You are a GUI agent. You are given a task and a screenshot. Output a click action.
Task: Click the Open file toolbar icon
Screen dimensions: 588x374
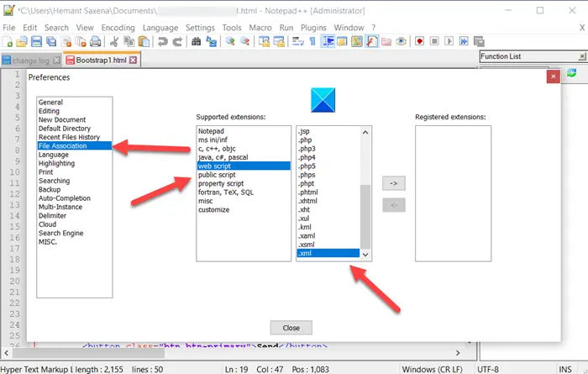coord(22,41)
